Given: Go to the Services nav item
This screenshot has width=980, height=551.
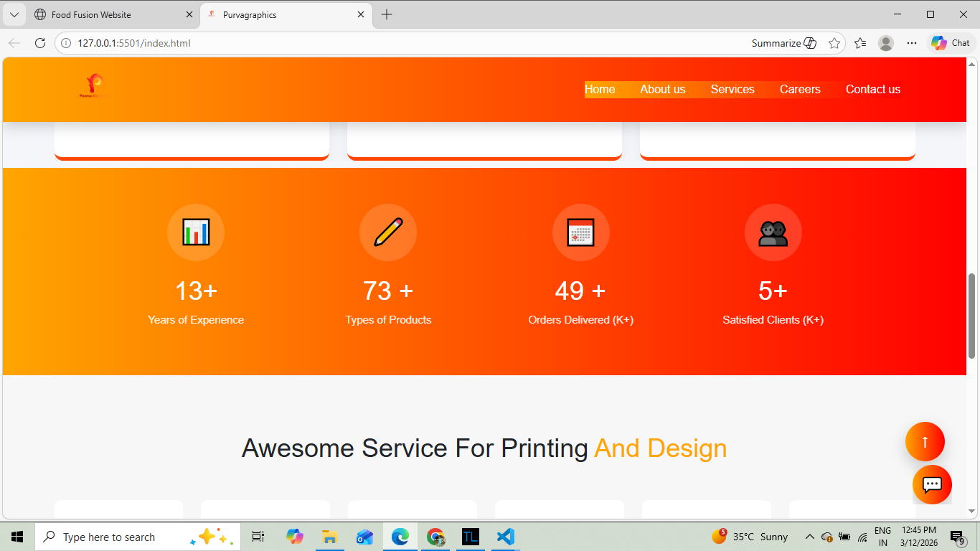Looking at the screenshot, I should pos(732,90).
